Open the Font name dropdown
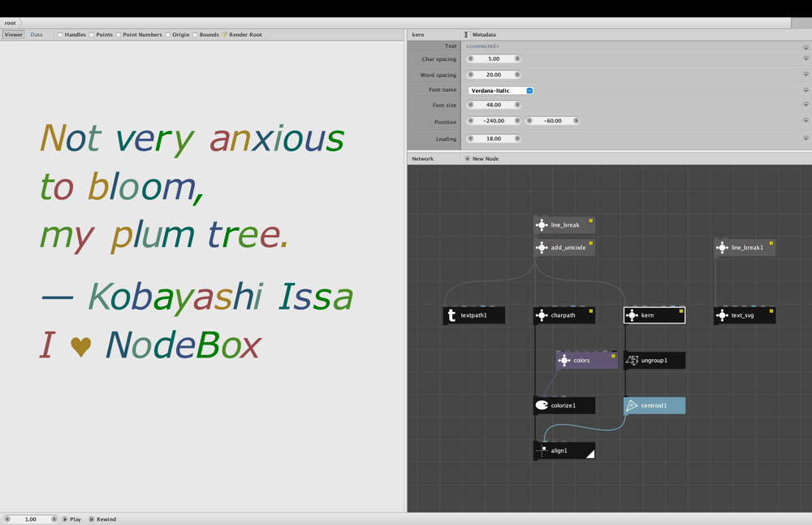 (x=501, y=91)
